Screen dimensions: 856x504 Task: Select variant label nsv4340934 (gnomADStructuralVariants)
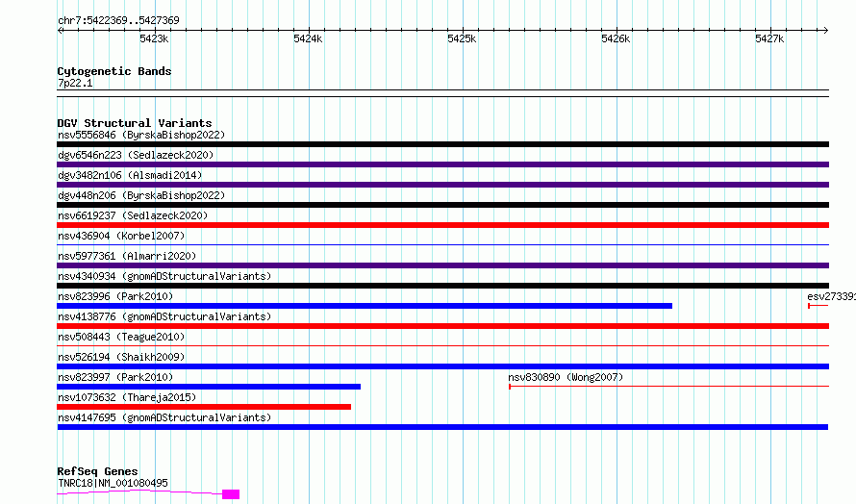pyautogui.click(x=164, y=276)
